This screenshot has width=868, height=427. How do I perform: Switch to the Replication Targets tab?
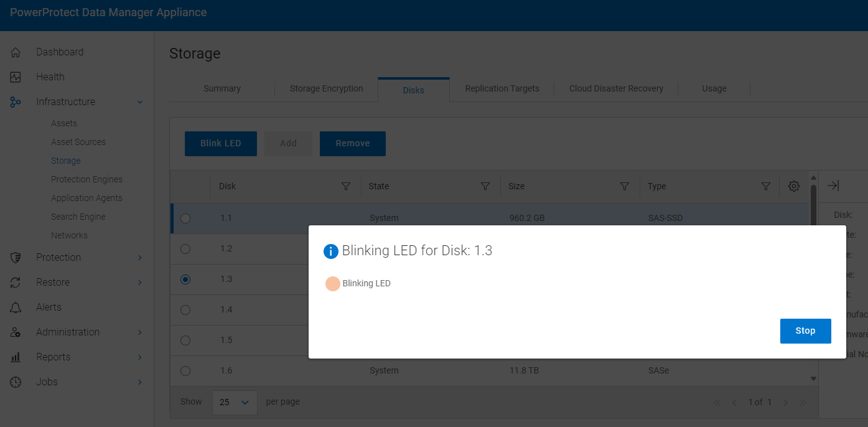[x=502, y=88]
